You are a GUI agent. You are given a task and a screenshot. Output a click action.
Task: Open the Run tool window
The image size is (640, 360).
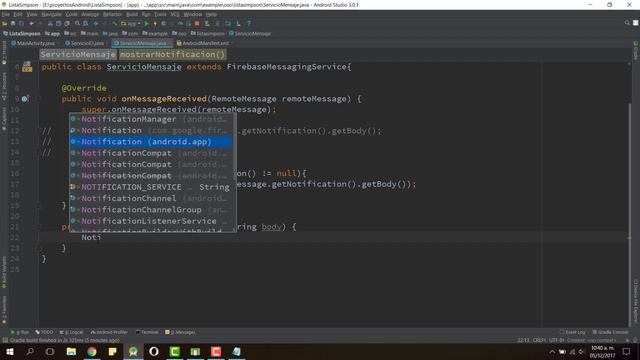pos(20,332)
